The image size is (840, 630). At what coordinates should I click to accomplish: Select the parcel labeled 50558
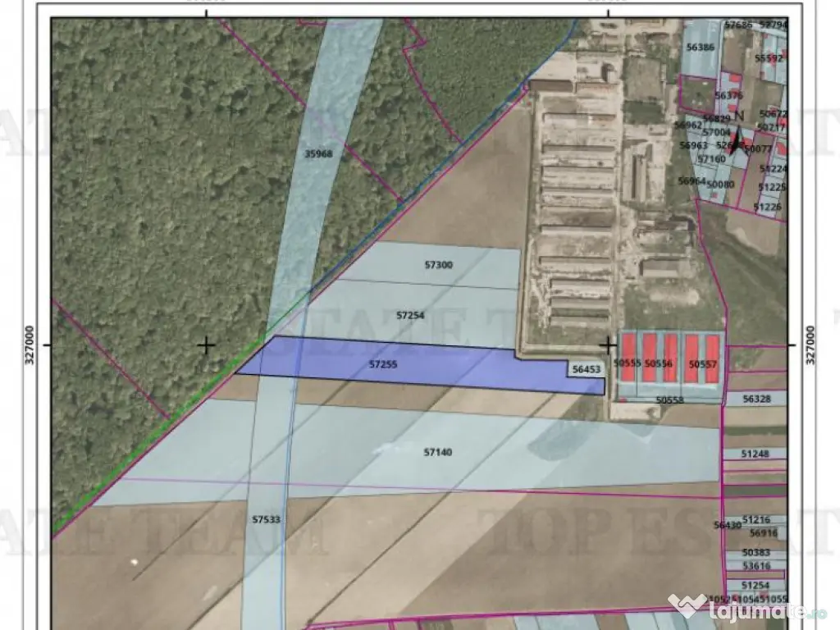coord(669,399)
